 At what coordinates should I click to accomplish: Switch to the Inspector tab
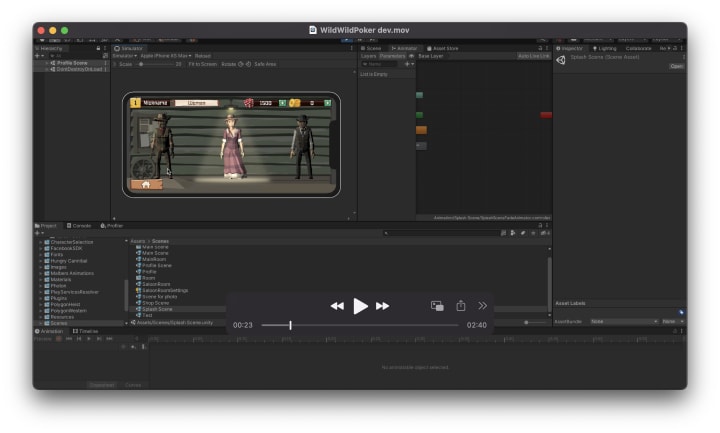(569, 48)
